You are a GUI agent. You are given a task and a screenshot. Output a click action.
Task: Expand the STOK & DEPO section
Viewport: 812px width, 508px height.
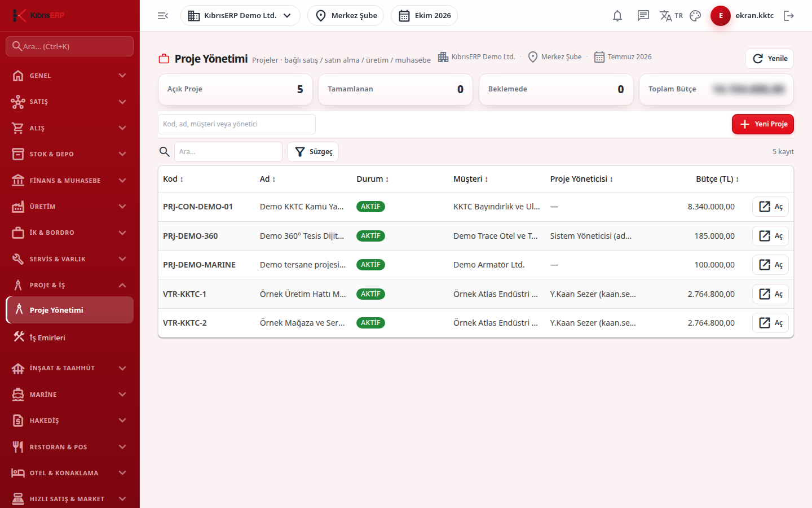[x=70, y=154]
